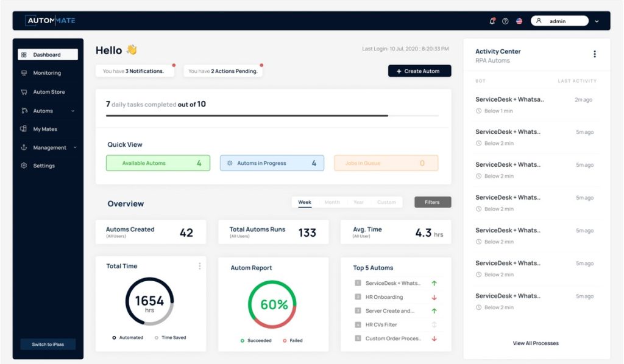Image resolution: width=624 pixels, height=364 pixels.
Task: Open the admin user dropdown arrow
Action: 597,21
